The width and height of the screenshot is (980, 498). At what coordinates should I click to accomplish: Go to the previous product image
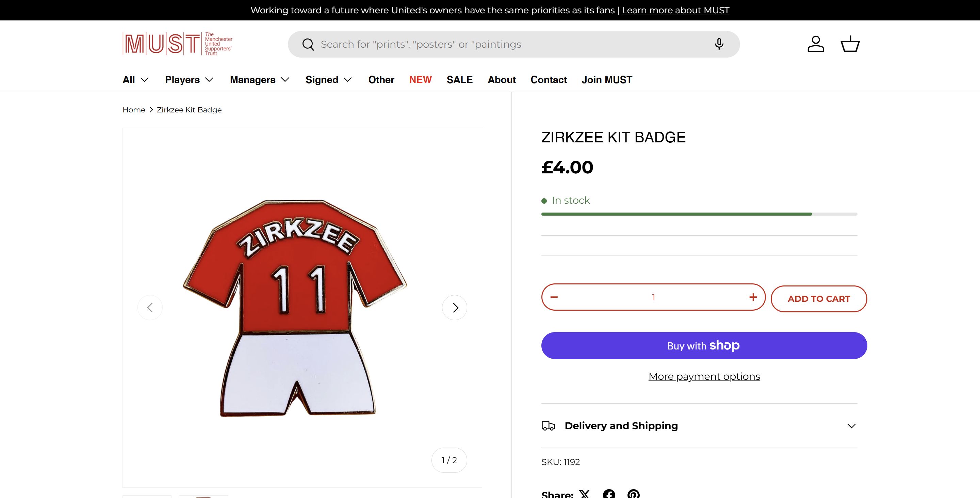(150, 308)
